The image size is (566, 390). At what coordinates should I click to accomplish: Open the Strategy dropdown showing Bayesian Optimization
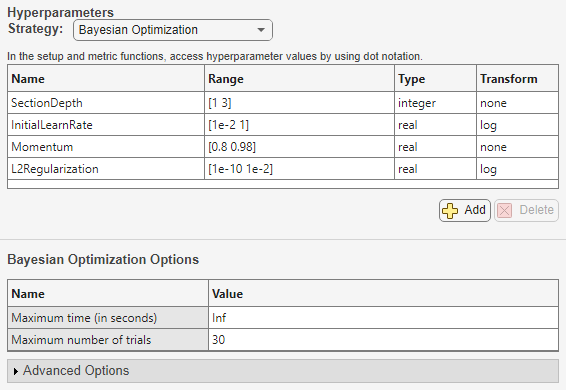point(173,30)
